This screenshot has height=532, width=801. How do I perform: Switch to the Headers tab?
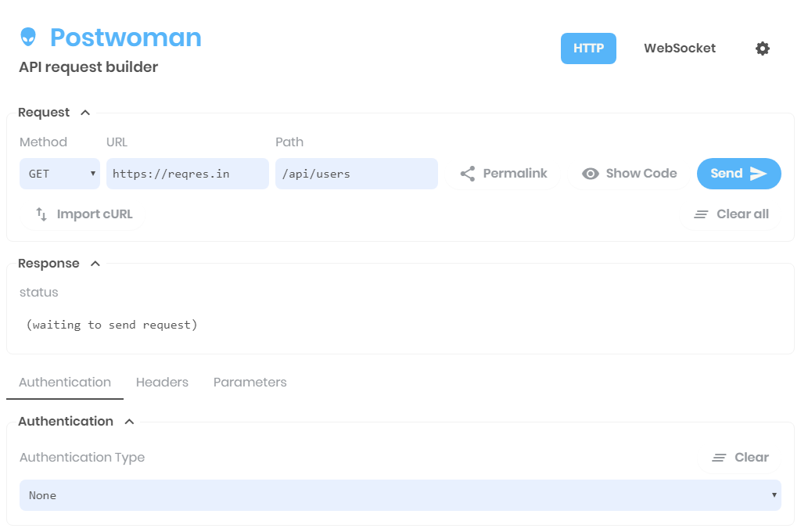pos(162,382)
